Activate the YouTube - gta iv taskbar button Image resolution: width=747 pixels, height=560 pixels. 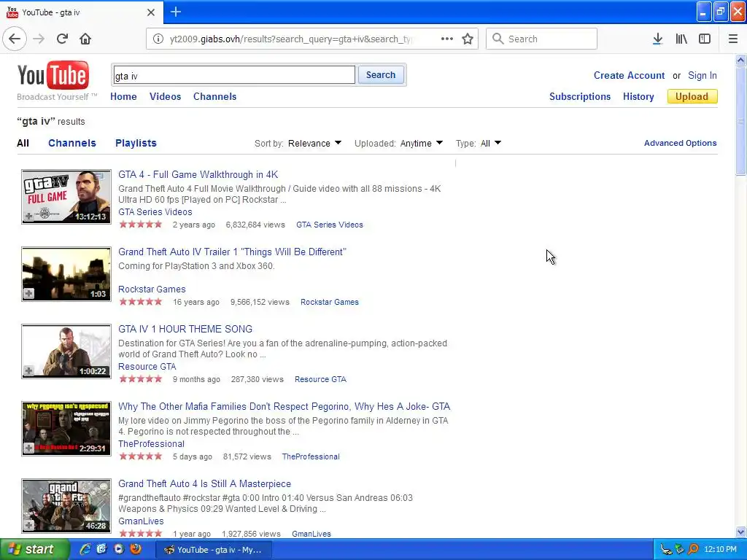point(214,550)
